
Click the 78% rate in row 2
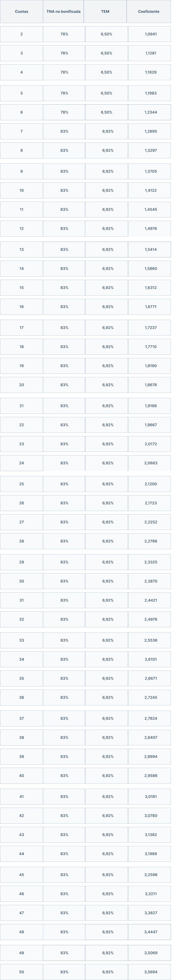click(64, 34)
